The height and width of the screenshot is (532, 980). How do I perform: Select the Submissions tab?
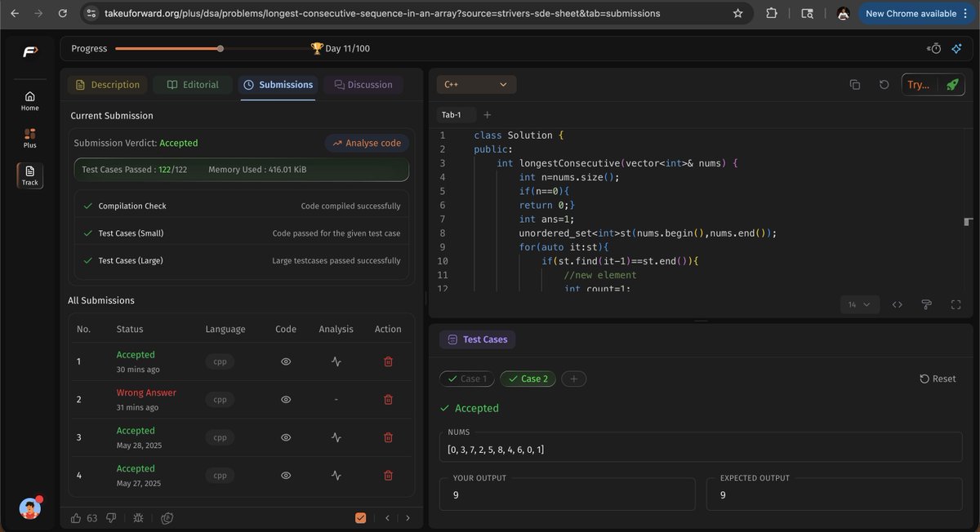[x=278, y=85]
